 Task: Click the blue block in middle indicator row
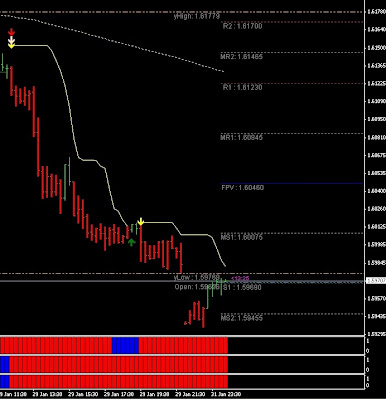(5, 364)
